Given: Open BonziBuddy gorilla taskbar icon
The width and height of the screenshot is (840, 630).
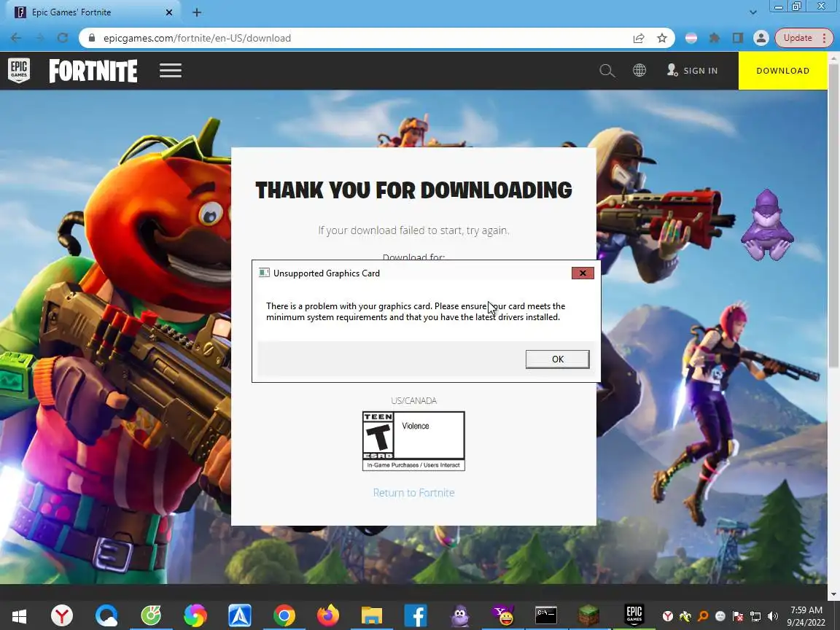Looking at the screenshot, I should 459,615.
